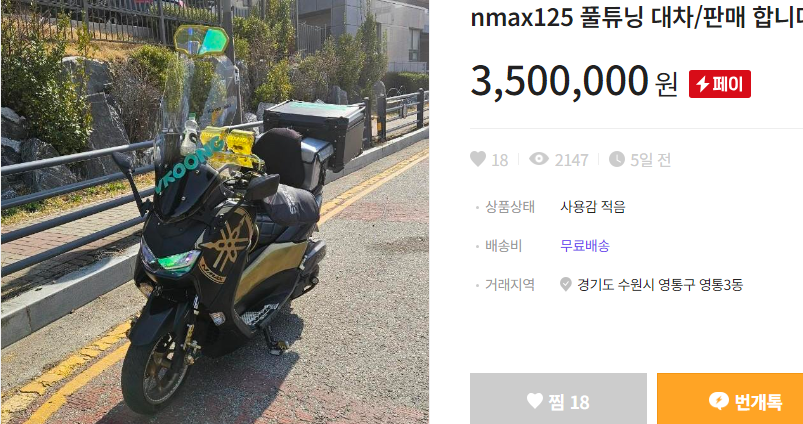Click the 배송비 label
Viewport: 803px width, 424px height.
coord(503,246)
